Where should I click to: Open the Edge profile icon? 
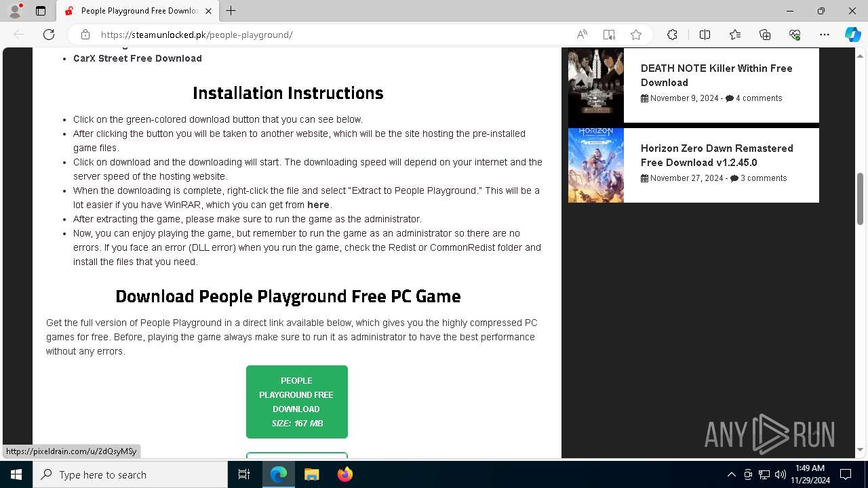15,11
